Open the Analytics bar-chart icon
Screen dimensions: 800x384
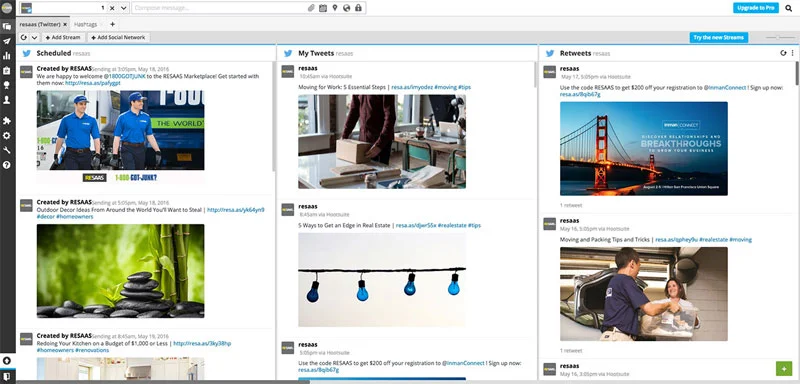click(x=7, y=56)
